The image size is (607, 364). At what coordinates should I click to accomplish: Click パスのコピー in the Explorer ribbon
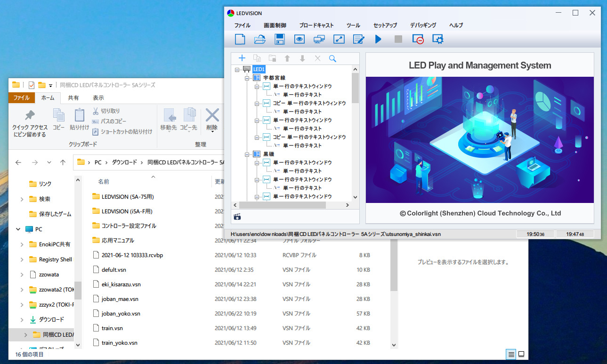pyautogui.click(x=109, y=121)
